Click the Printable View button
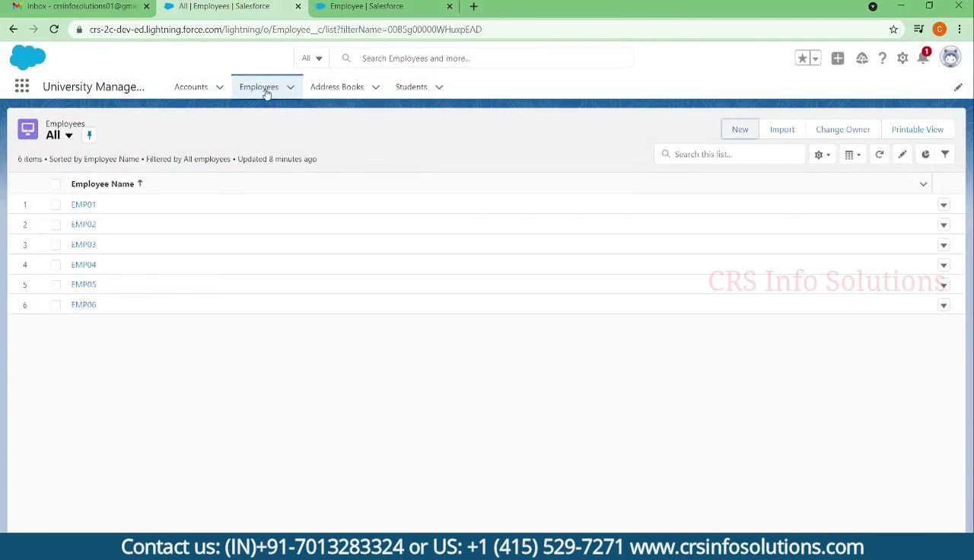 (918, 129)
